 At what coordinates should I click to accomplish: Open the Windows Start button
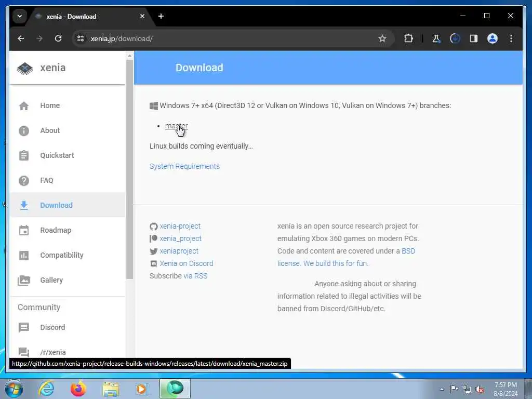coord(14,389)
